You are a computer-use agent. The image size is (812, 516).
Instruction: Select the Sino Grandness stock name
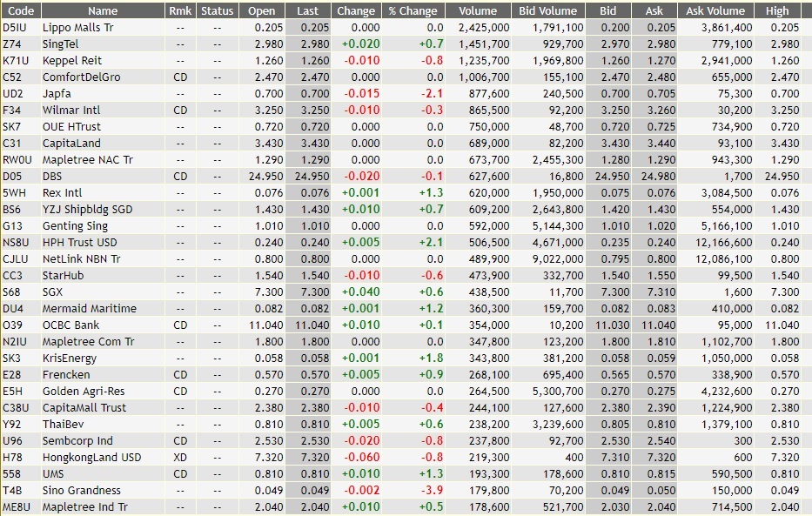(x=81, y=491)
